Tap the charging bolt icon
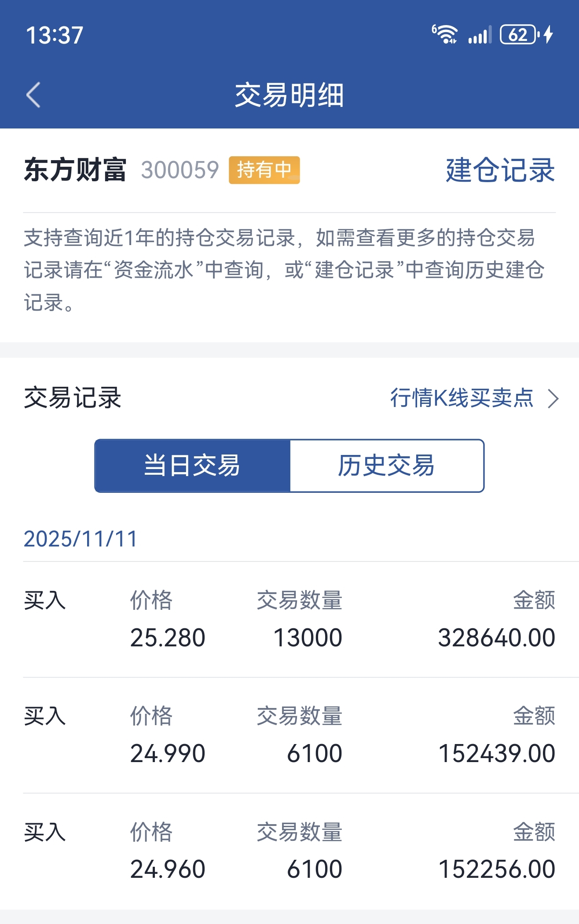This screenshot has height=924, width=579. [548, 34]
